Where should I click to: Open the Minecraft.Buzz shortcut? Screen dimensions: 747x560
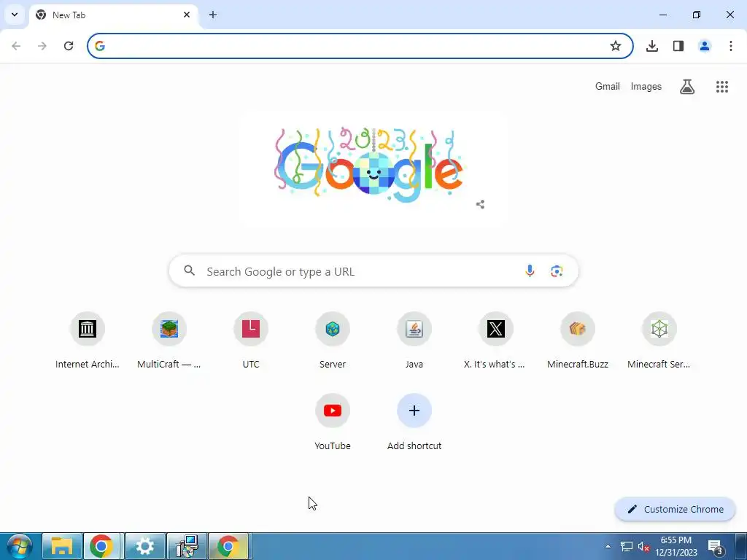(x=578, y=341)
